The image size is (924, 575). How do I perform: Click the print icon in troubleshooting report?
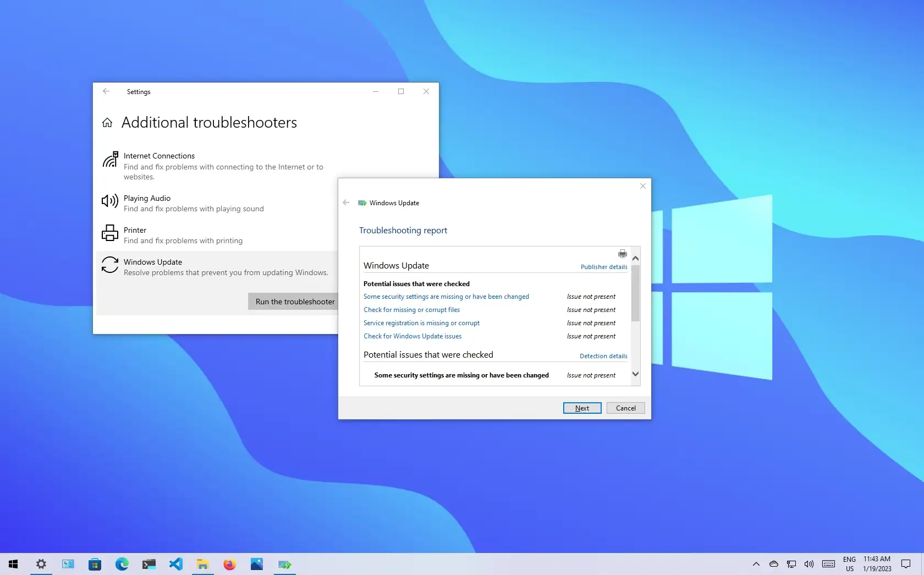[x=622, y=254]
